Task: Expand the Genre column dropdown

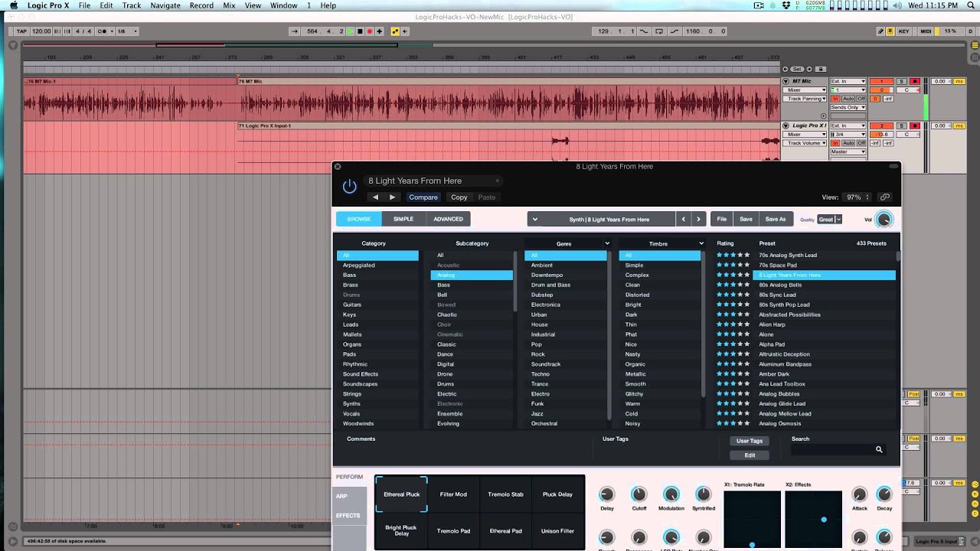Action: click(607, 243)
